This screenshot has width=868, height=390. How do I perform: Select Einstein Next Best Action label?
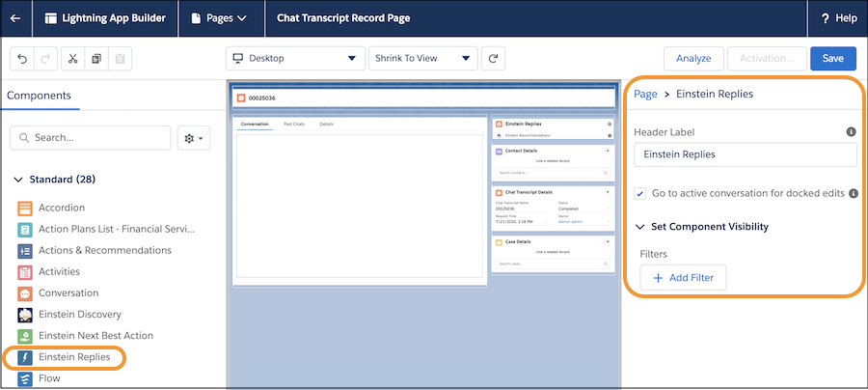[x=95, y=335]
